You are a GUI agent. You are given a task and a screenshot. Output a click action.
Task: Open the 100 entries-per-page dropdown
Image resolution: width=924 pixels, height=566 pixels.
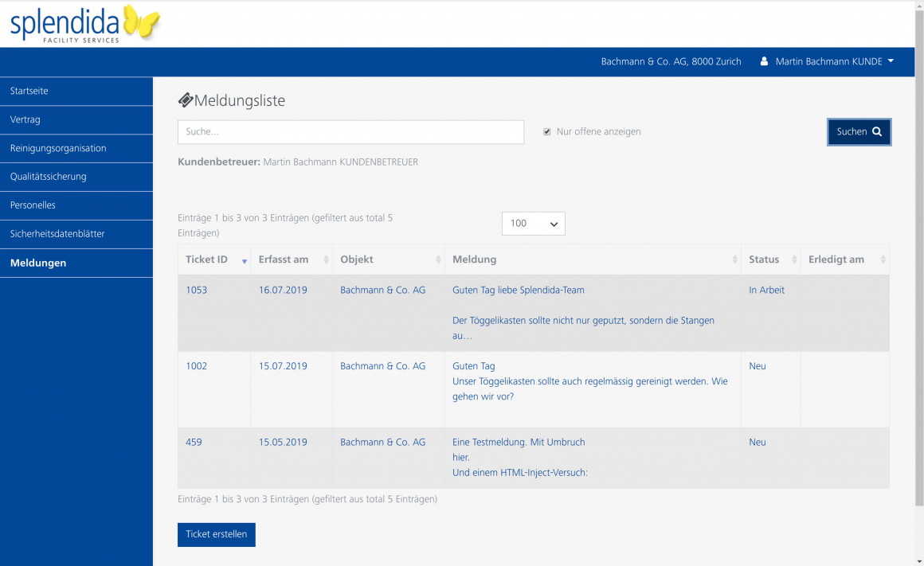pos(534,224)
